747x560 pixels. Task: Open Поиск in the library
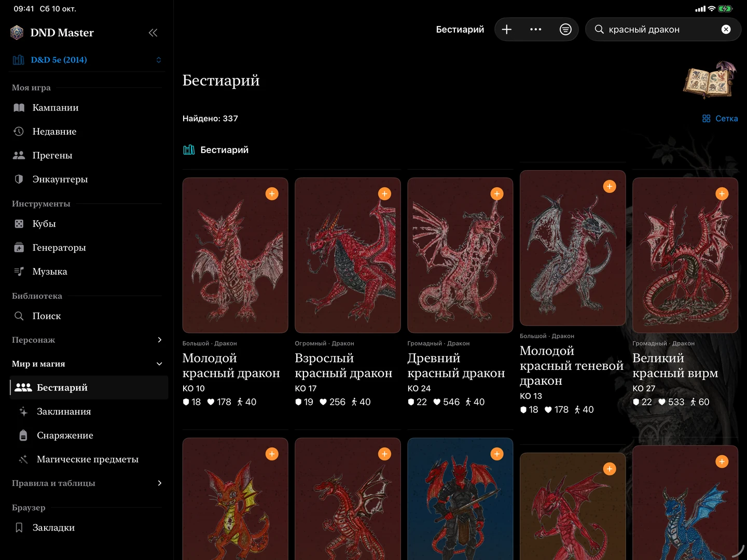[x=87, y=316]
